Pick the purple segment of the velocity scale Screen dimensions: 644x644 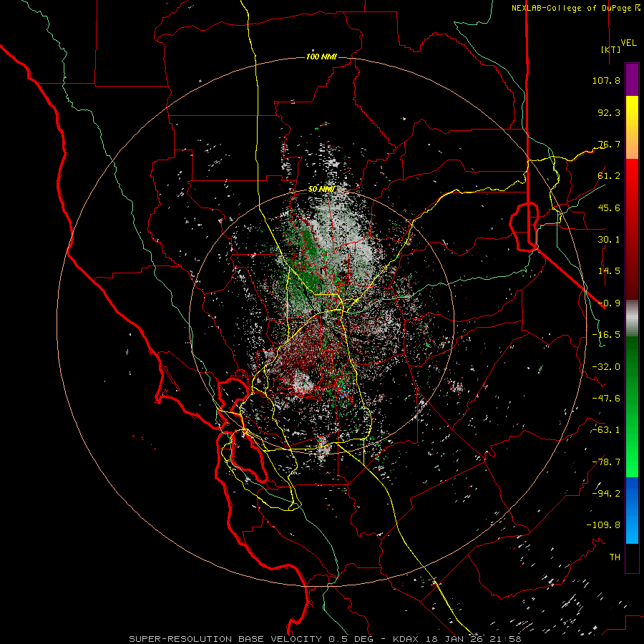[632, 79]
